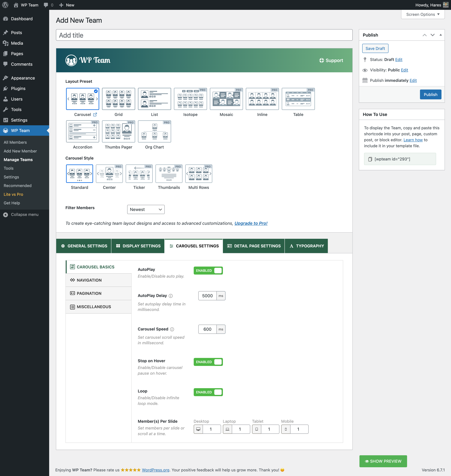The height and width of the screenshot is (476, 451).
Task: Click the Show Preview button
Action: (383, 461)
